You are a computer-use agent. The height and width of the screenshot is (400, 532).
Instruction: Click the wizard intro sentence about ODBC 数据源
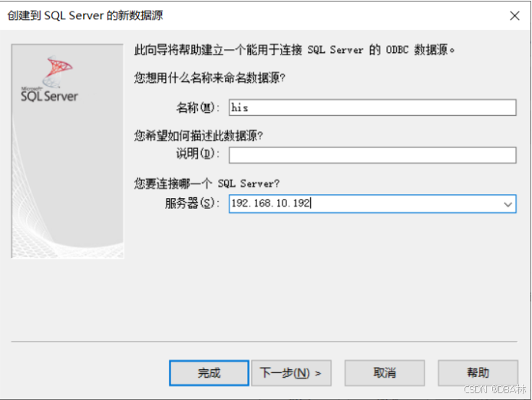294,50
